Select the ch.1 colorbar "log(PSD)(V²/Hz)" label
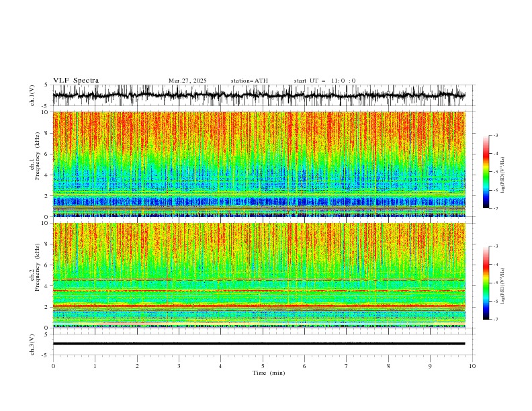Image resolution: width=532 pixels, height=411 pixels. pos(503,175)
